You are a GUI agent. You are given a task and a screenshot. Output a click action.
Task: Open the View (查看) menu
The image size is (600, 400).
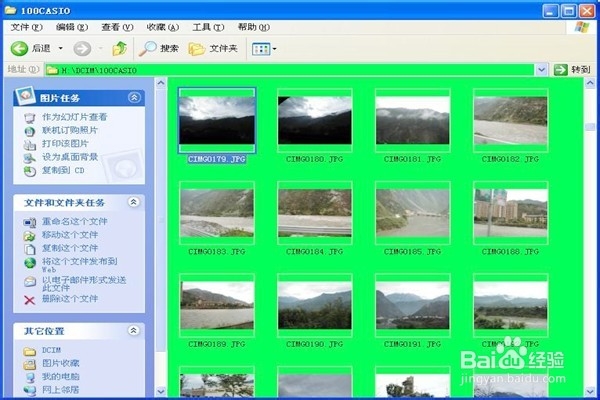pos(117,27)
